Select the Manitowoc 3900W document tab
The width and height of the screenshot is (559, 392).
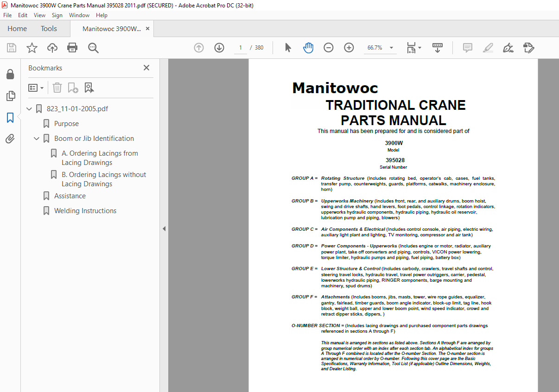pos(112,29)
